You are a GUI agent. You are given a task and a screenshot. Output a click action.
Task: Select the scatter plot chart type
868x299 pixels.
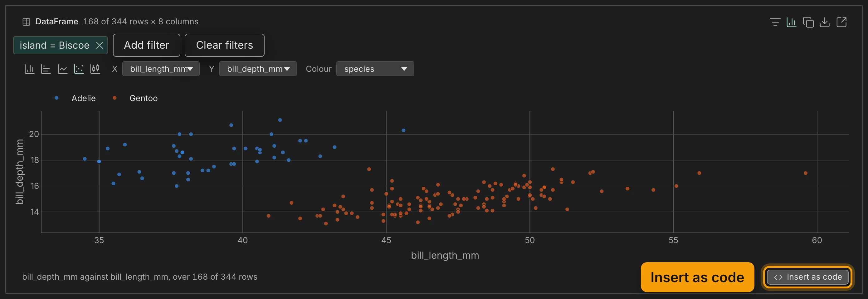(79, 69)
